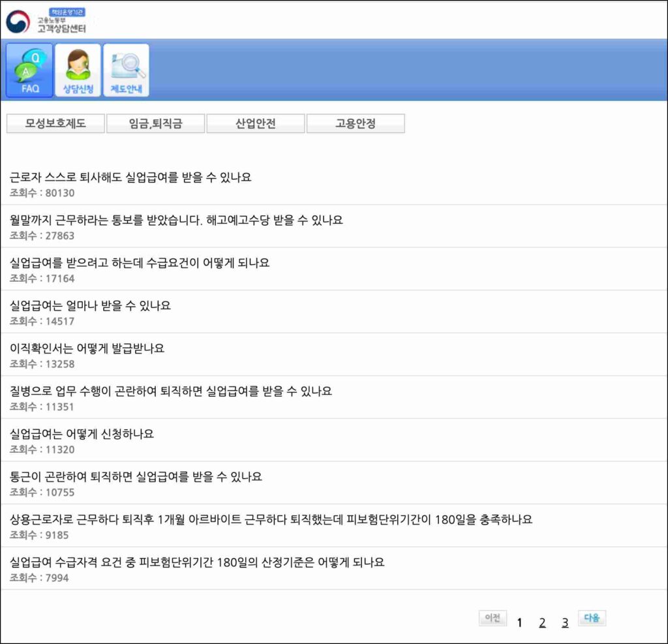Click view count 조회수 : 13258

point(42,364)
